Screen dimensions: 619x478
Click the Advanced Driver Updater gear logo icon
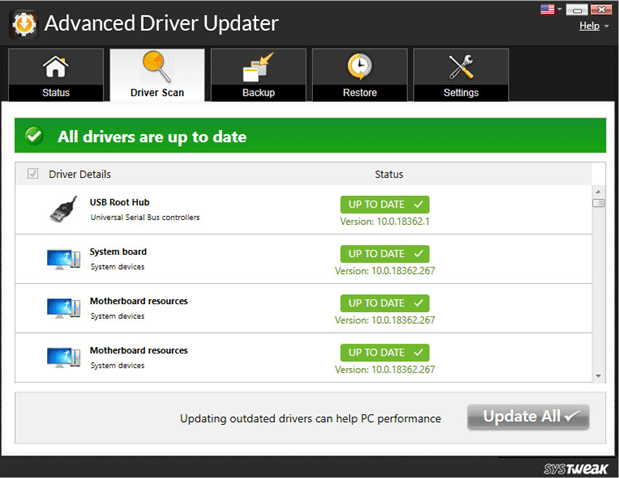click(x=24, y=24)
